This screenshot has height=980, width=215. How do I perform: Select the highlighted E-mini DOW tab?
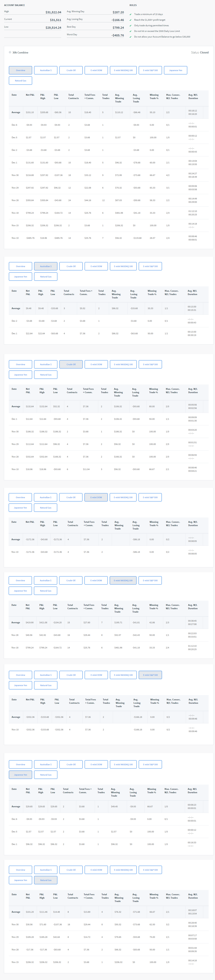pyautogui.click(x=96, y=497)
